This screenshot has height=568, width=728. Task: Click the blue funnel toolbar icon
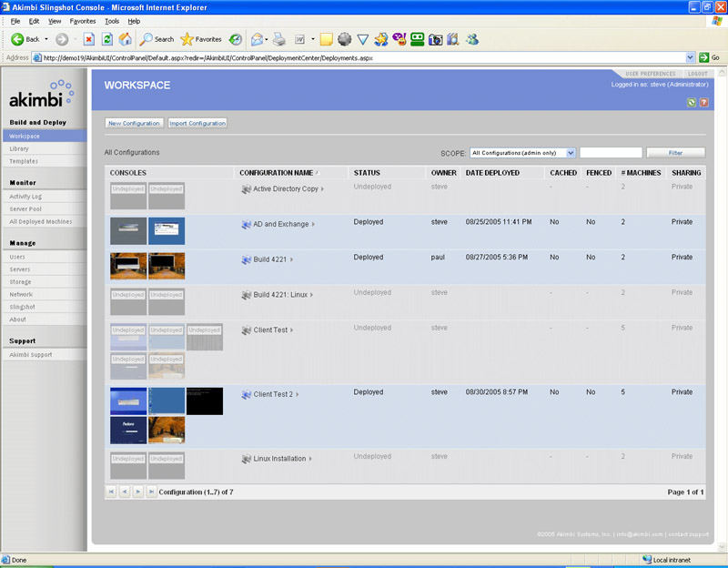pyautogui.click(x=362, y=39)
